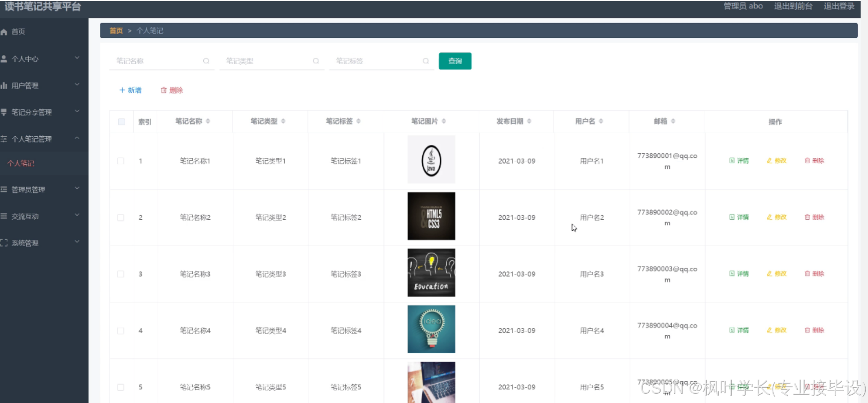The height and width of the screenshot is (403, 868).
Task: Click the list icon beside 个人笔记管理
Action: (4, 139)
